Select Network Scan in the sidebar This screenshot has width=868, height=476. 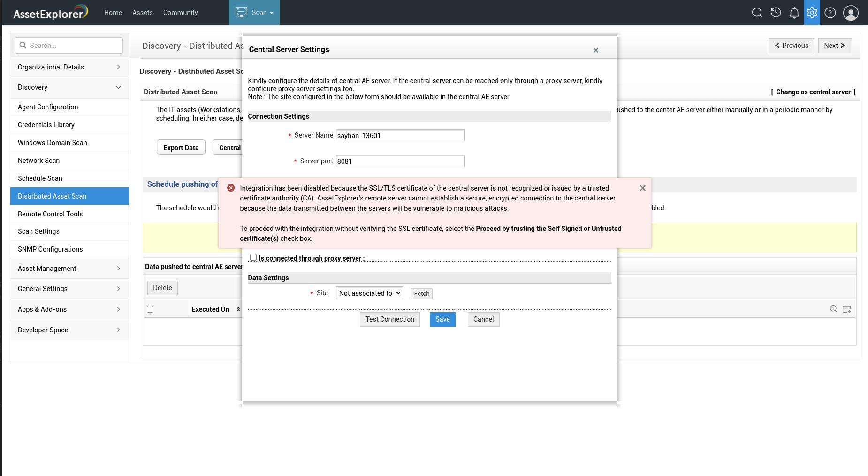[69, 161]
